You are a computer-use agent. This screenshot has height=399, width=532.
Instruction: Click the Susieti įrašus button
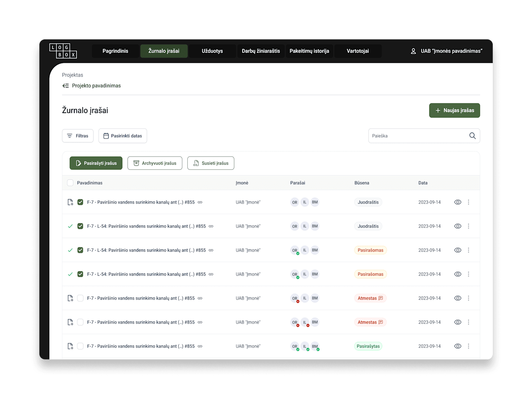[211, 163]
